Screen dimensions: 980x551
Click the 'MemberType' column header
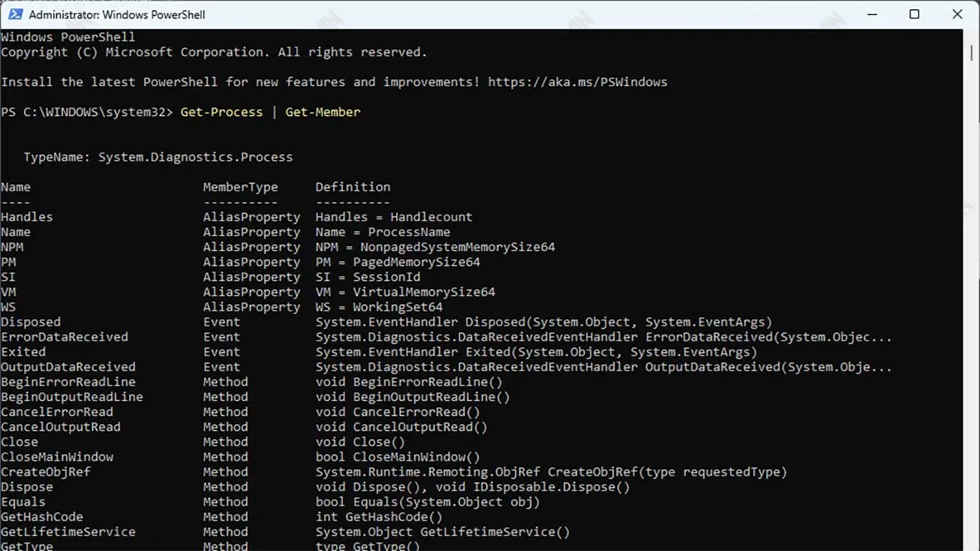click(240, 187)
